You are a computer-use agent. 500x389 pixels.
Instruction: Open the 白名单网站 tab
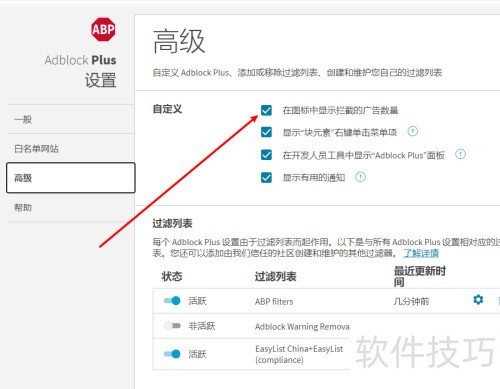71,148
